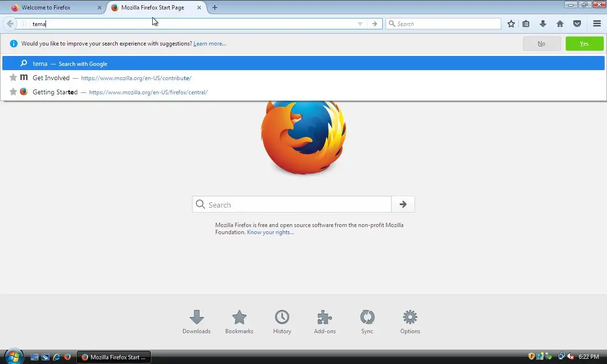Click the Windows Start orb
The image size is (607, 364).
14,356
